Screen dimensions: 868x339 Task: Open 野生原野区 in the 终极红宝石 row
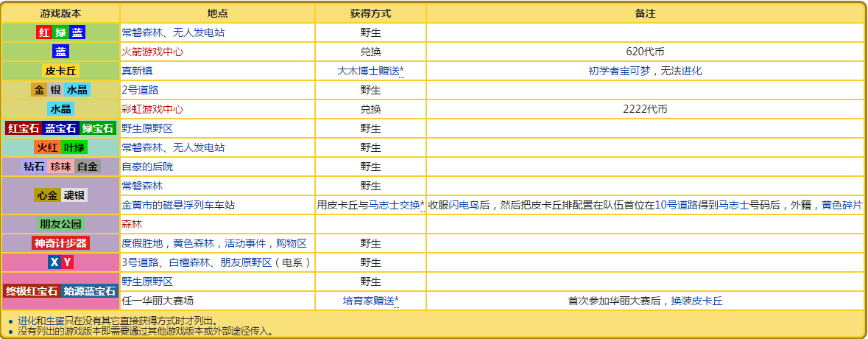pyautogui.click(x=147, y=282)
